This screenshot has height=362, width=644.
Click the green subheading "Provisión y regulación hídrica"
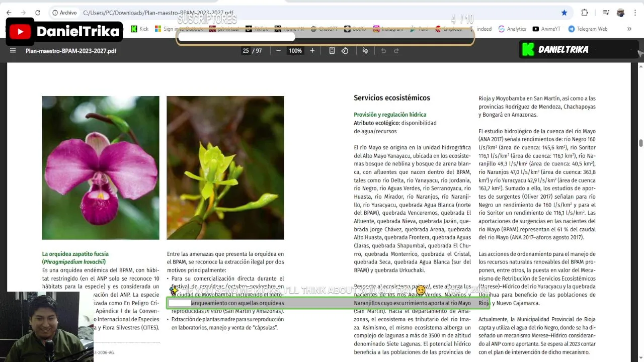tap(390, 115)
